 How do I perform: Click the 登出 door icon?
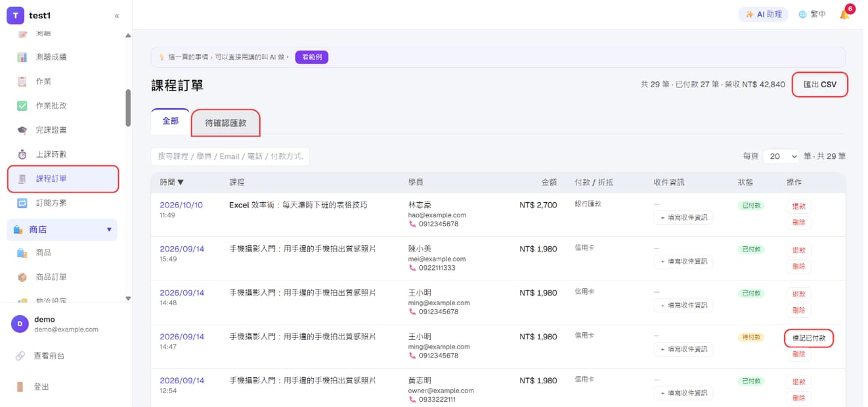(20, 387)
